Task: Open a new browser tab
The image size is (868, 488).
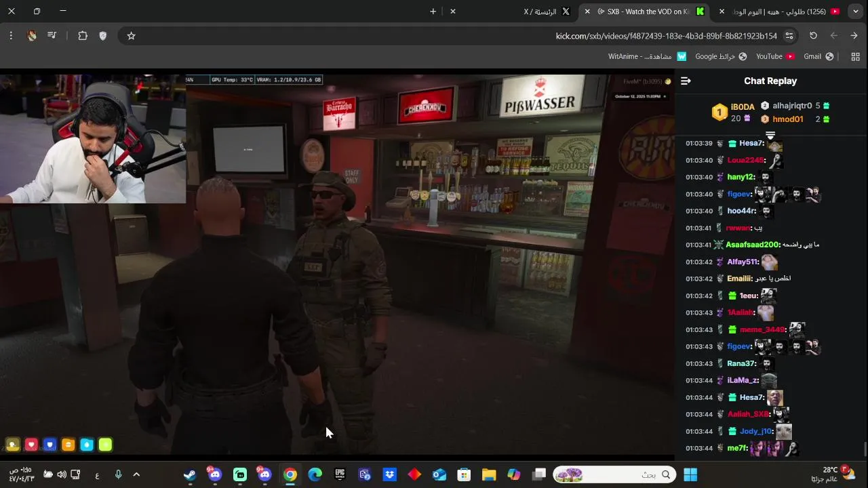Action: point(433,12)
